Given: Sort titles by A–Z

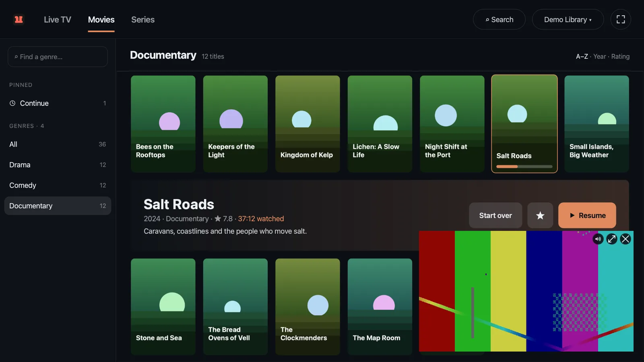Looking at the screenshot, I should point(582,56).
